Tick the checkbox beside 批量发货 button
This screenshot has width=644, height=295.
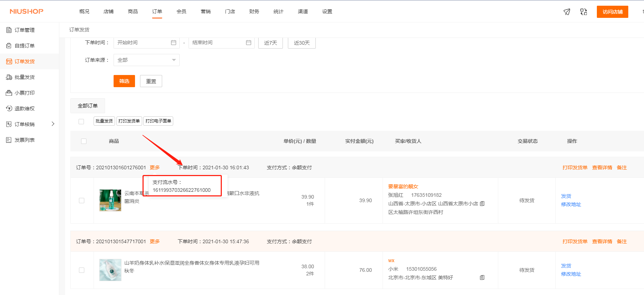click(x=81, y=121)
